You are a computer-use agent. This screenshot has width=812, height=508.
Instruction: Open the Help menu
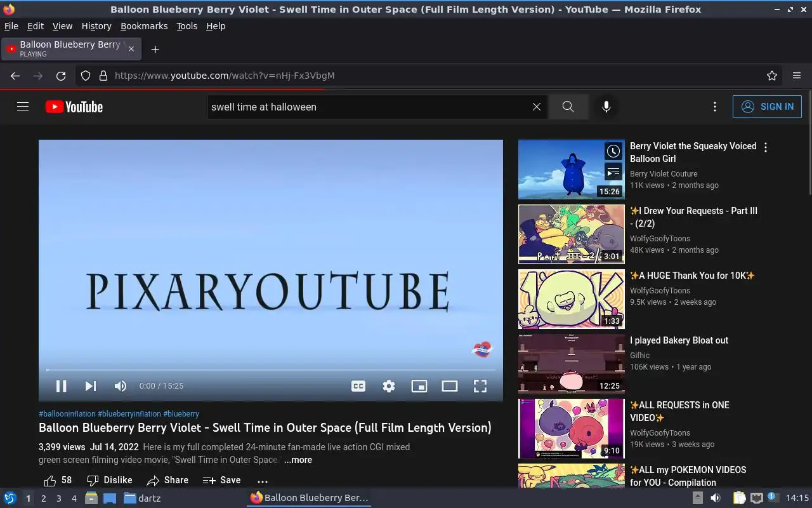(216, 26)
